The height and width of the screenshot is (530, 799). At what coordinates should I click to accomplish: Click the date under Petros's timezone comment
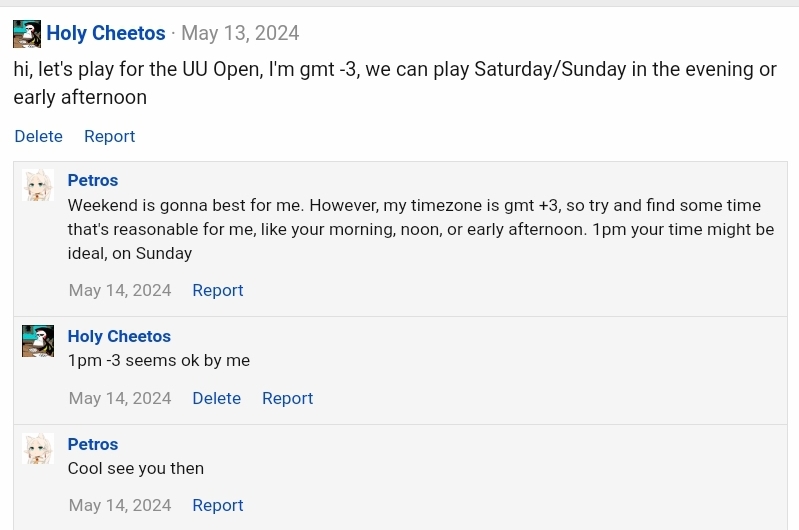120,290
